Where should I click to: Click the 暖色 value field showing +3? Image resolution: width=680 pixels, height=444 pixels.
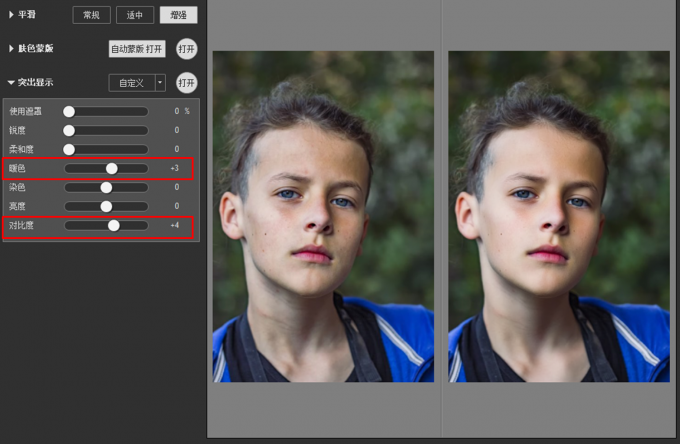click(x=174, y=168)
